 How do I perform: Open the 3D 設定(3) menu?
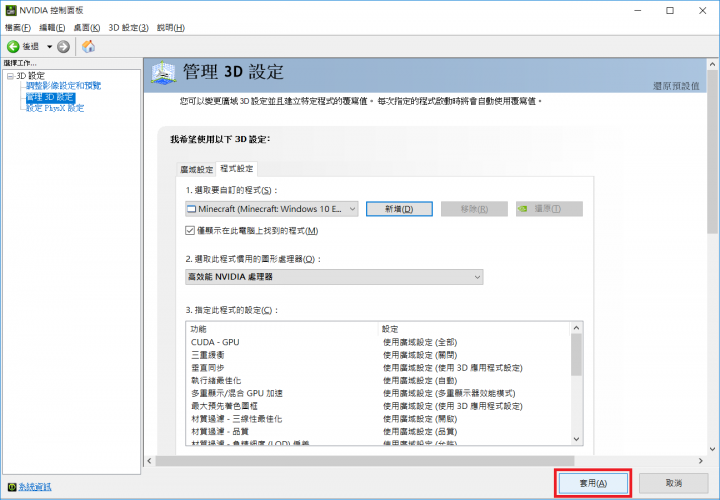tap(129, 28)
